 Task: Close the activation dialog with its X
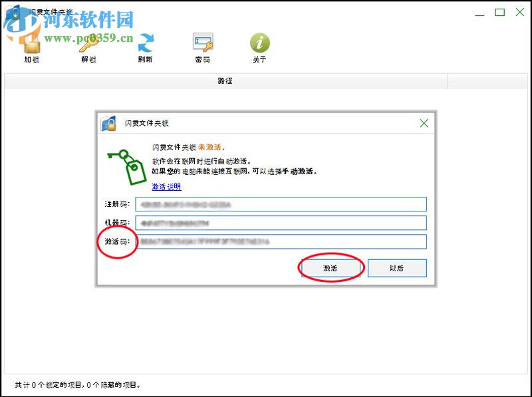(424, 123)
